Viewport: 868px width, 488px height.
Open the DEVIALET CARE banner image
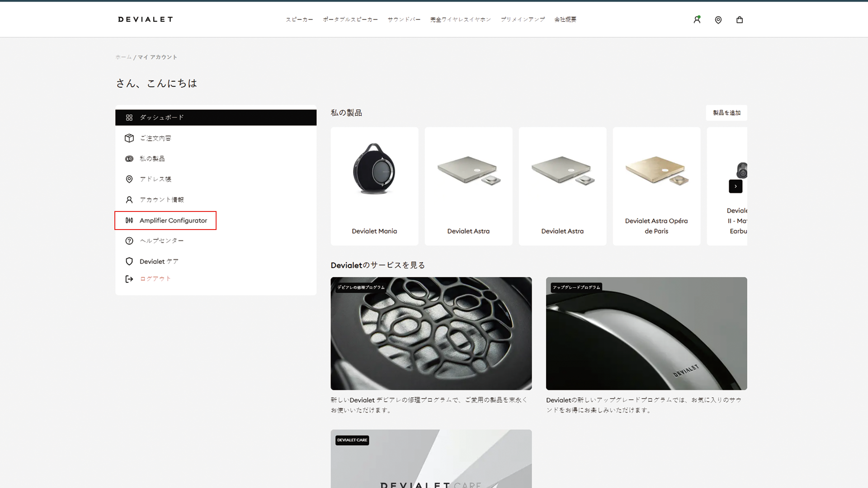(431, 459)
